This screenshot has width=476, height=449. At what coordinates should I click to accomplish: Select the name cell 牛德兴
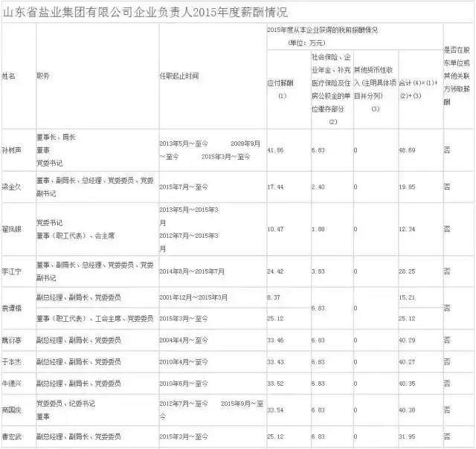pyautogui.click(x=12, y=383)
